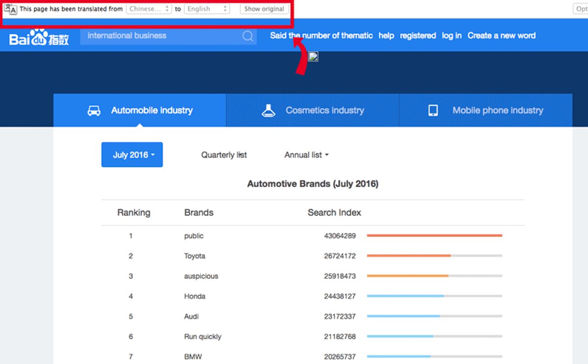Click the search index value 26724172
The height and width of the screenshot is (364, 588).
340,256
